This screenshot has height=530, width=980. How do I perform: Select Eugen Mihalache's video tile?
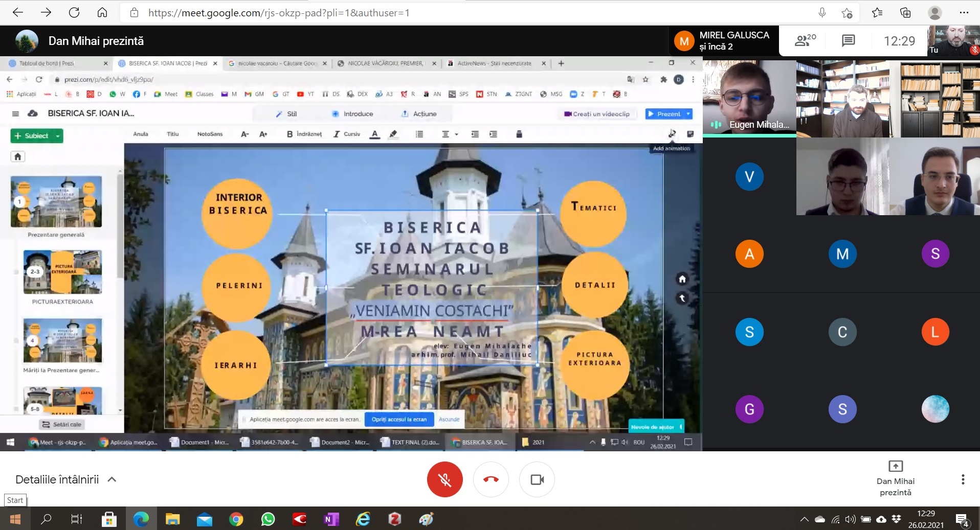(x=749, y=98)
